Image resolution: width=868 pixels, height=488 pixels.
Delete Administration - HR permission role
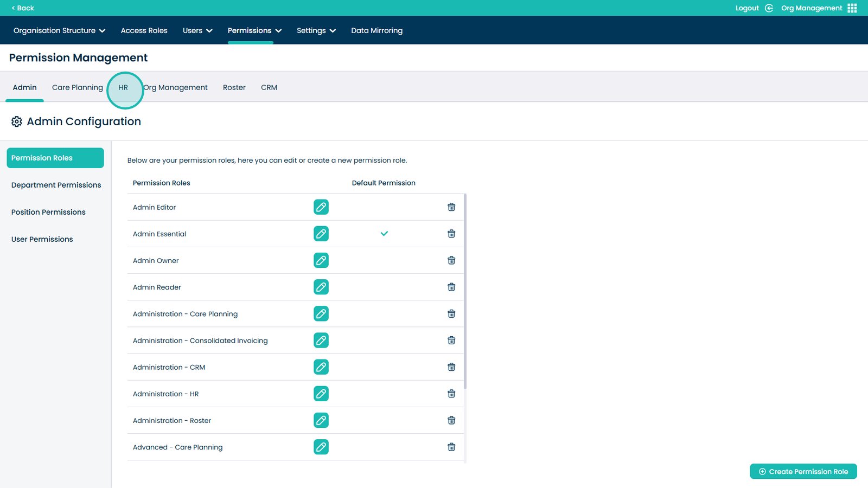point(451,394)
